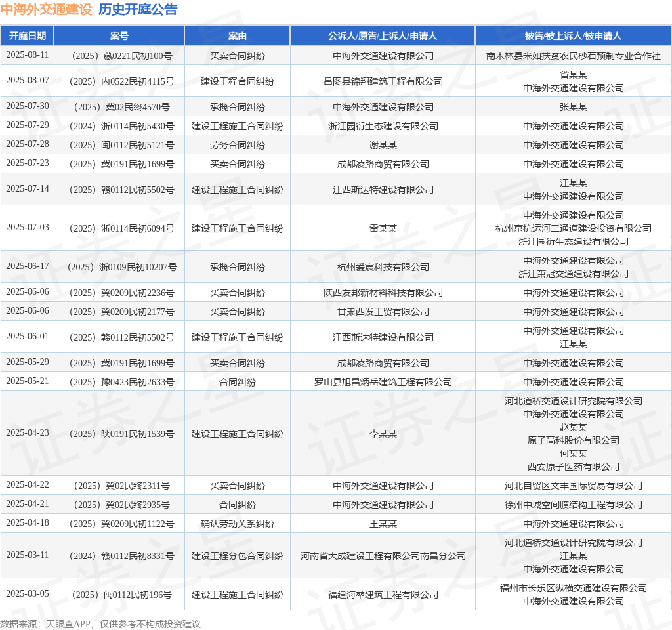Select the 建设工程分包合同纠纷 cause cell
Screen dimensions: 672x630
tap(238, 556)
